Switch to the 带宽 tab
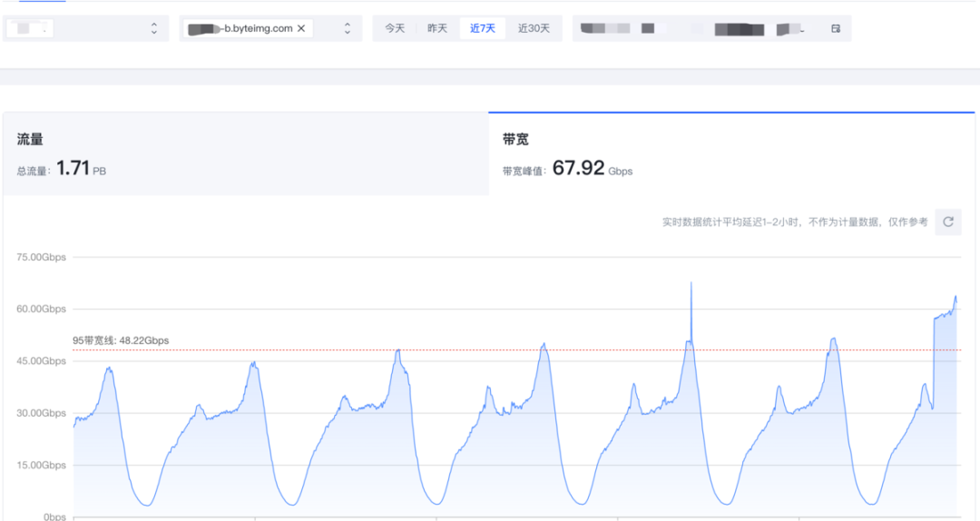The height and width of the screenshot is (521, 980). 731,154
